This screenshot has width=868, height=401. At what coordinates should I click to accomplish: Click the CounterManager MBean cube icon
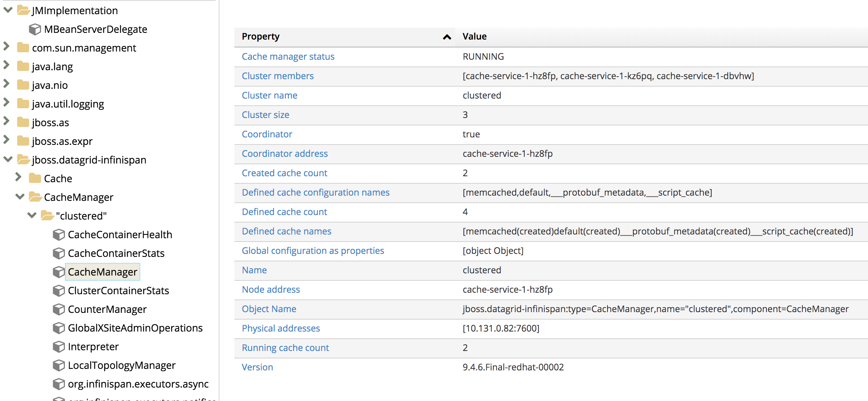click(59, 309)
